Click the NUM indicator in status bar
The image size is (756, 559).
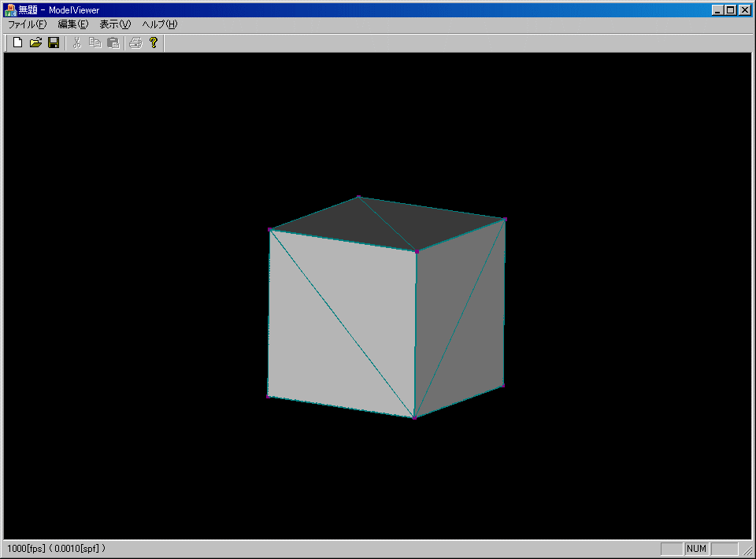point(696,549)
